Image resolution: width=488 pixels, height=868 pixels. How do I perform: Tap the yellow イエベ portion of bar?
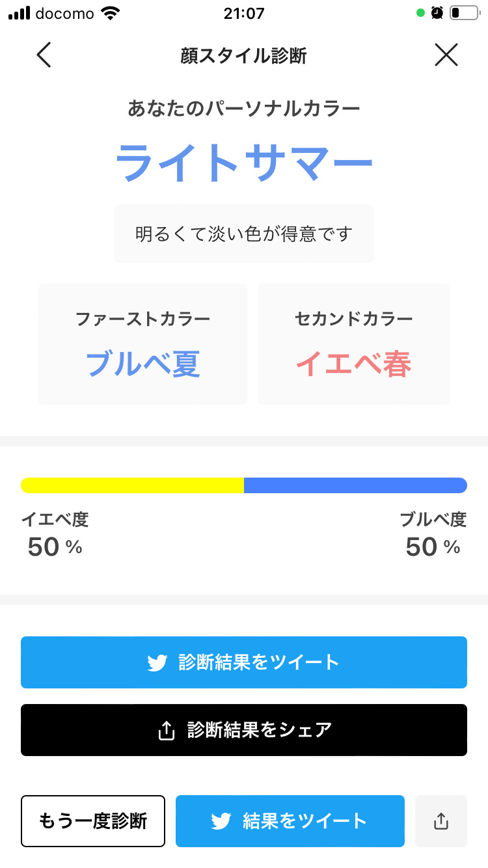pos(133,485)
